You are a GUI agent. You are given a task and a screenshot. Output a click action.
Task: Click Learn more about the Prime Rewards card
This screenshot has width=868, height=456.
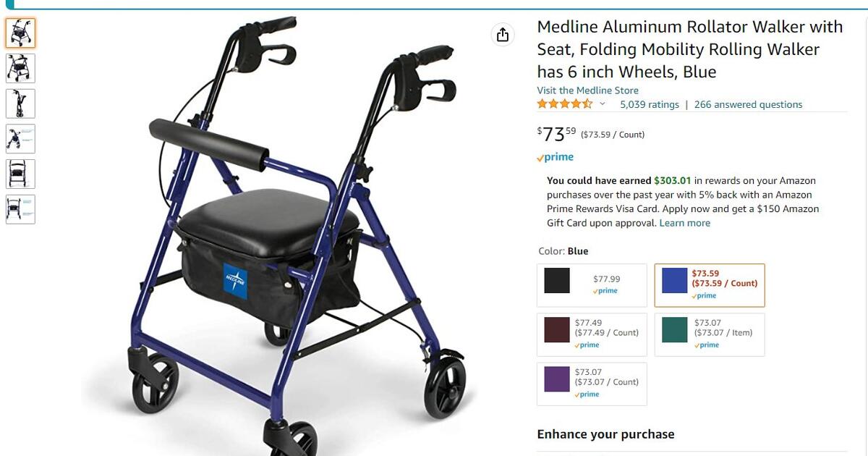click(684, 223)
